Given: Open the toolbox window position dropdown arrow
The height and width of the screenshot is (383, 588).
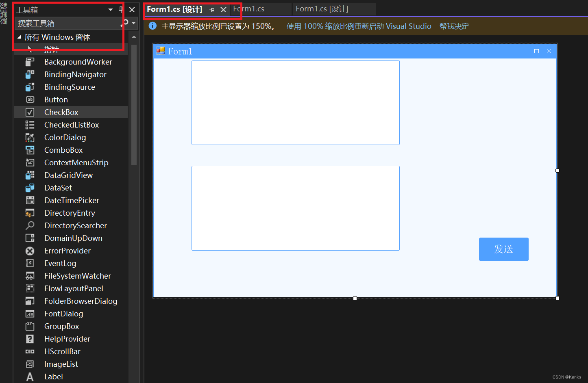Looking at the screenshot, I should coord(111,9).
